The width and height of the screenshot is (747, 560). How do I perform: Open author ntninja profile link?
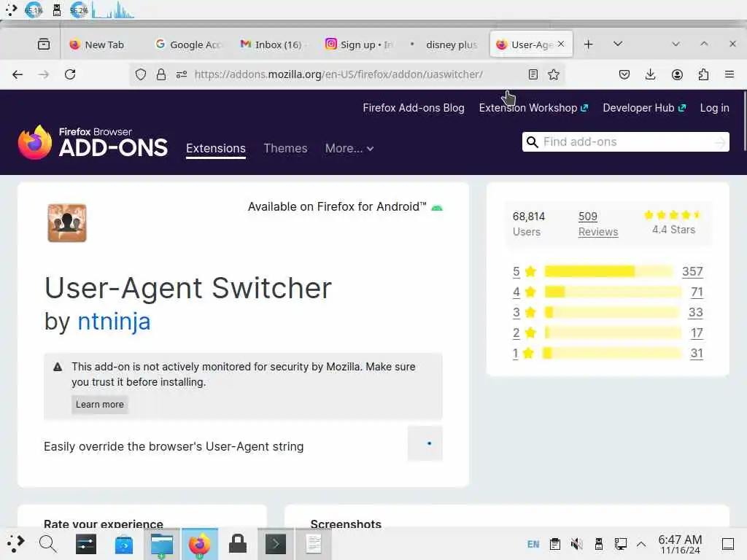(x=114, y=321)
